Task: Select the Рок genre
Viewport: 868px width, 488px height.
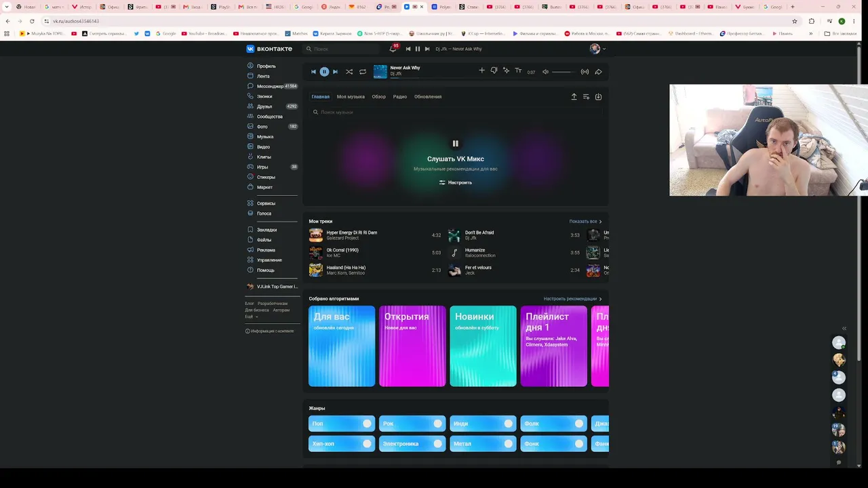Action: pyautogui.click(x=412, y=424)
